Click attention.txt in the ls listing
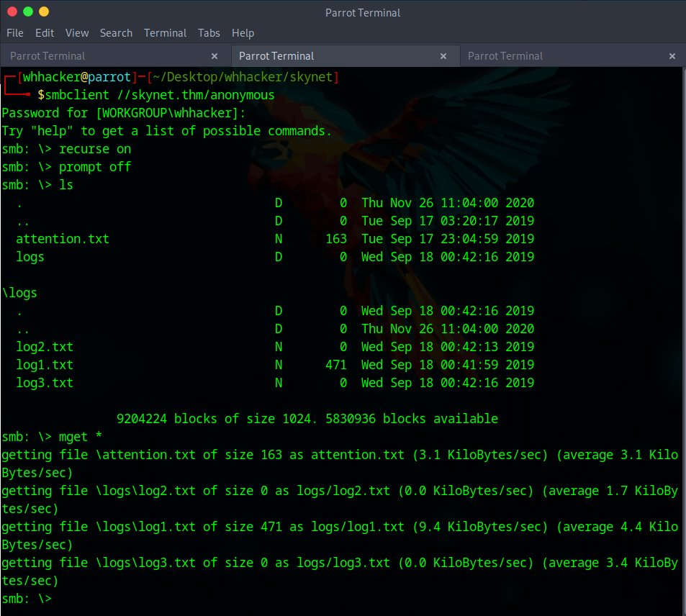This screenshot has height=616, width=686. [63, 239]
